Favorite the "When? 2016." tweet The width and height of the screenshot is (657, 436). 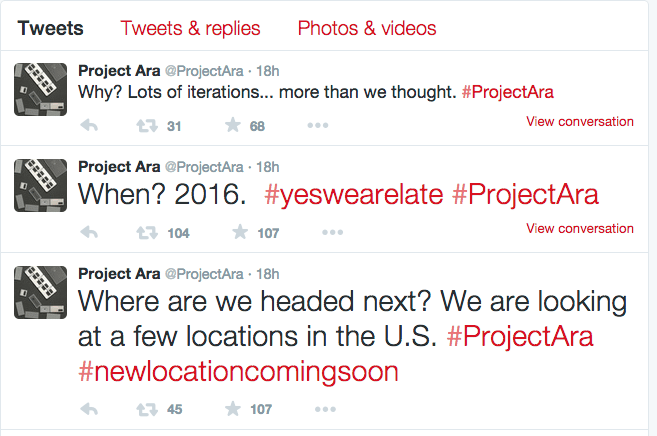coord(238,233)
